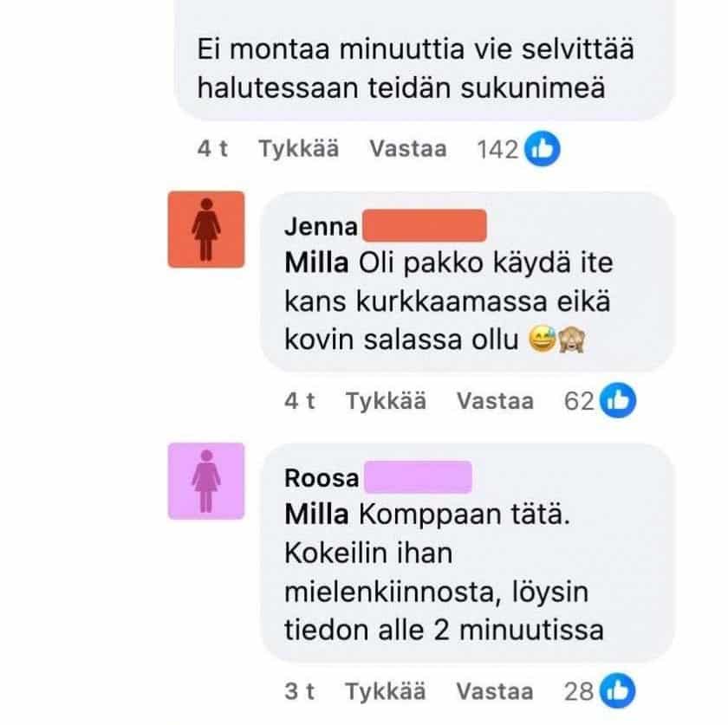Click the thumbs-up icon beside the 28 count
This screenshot has width=728, height=725.
click(x=618, y=692)
